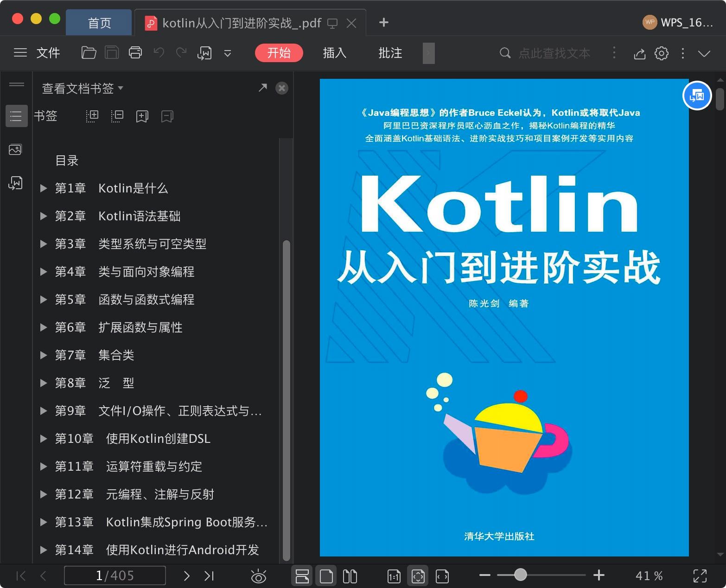
Task: Toggle the bookmark list sidebar icon
Action: click(x=16, y=116)
